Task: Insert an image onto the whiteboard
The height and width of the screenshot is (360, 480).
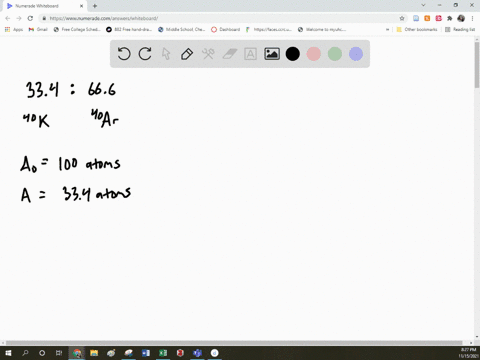Action: (x=272, y=54)
